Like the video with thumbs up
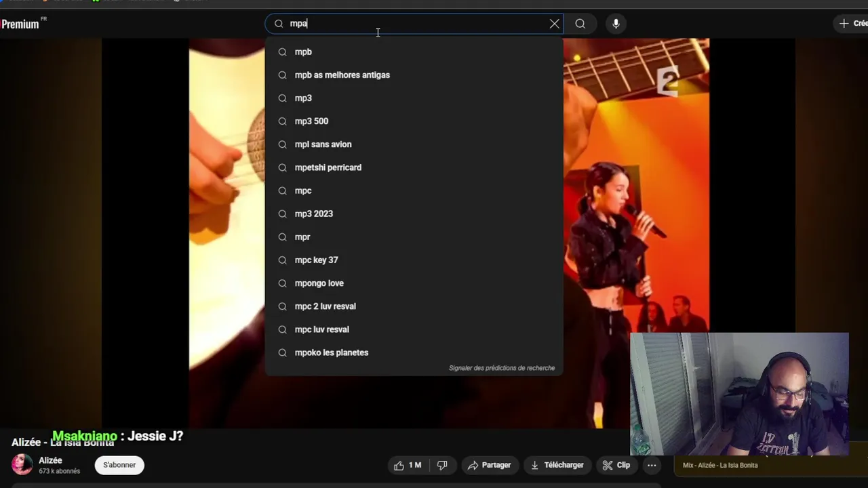Screen dimensions: 868x488 tap(408, 465)
